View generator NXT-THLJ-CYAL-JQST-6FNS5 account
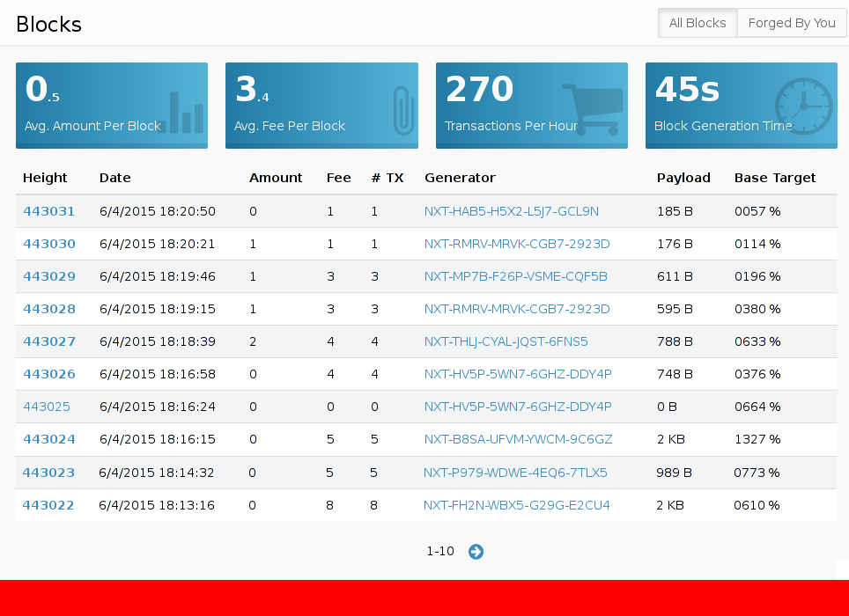Viewport: 849px width, 616px height. pyautogui.click(x=506, y=341)
